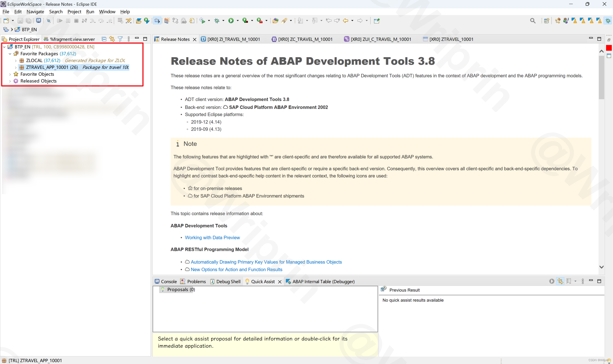Collapse the BTP_EN project node
The width and height of the screenshot is (613, 364).
coord(4,47)
